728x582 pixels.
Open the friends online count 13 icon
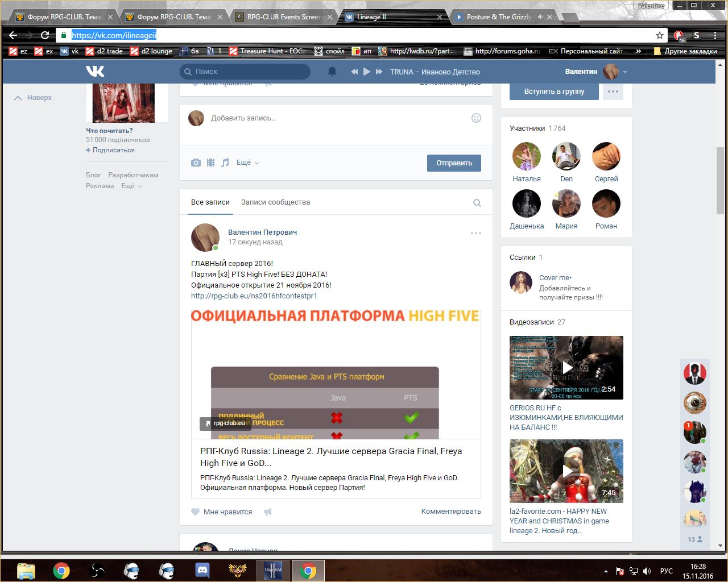coord(695,539)
